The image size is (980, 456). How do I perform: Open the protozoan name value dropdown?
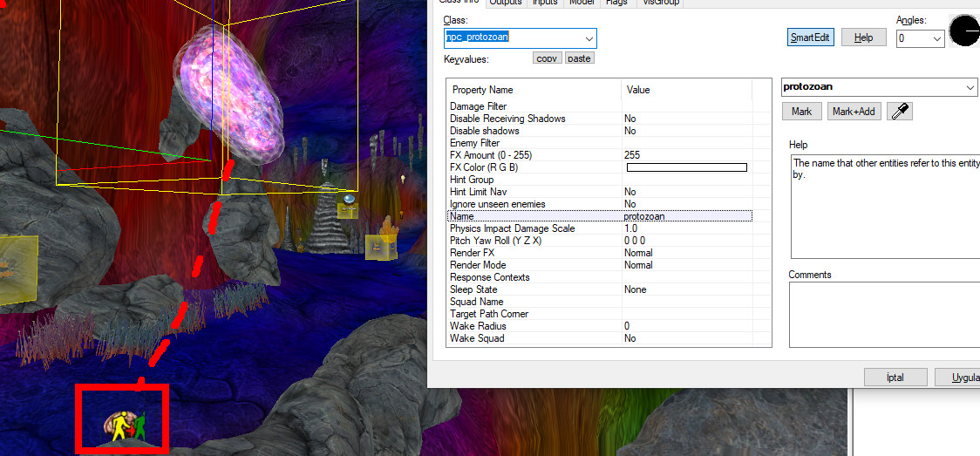click(970, 87)
